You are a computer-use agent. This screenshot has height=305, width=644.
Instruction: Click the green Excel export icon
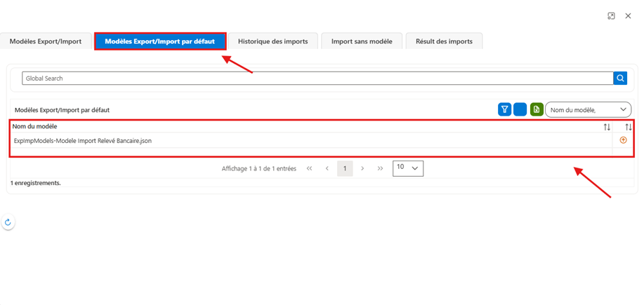point(537,109)
